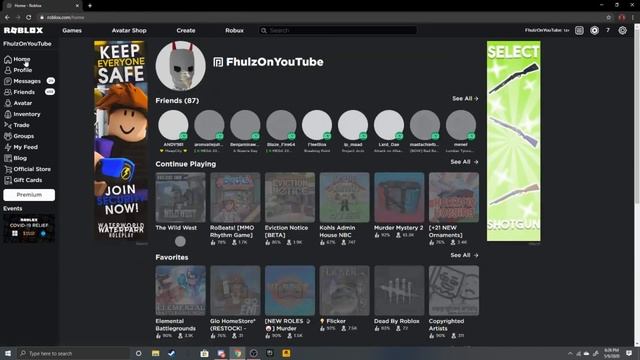Viewport: 640px width, 360px height.
Task: Open the Chrome profile avatar icon
Action: pos(622,18)
